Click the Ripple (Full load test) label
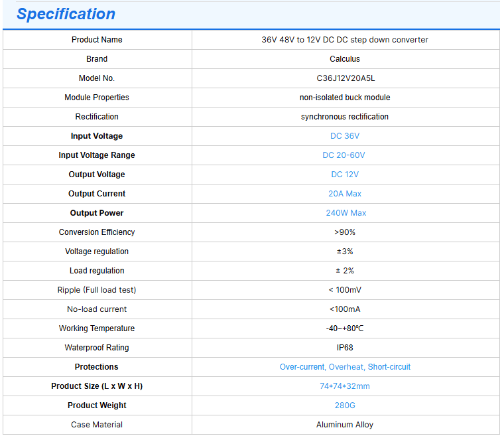The width and height of the screenshot is (504, 438). 97,290
